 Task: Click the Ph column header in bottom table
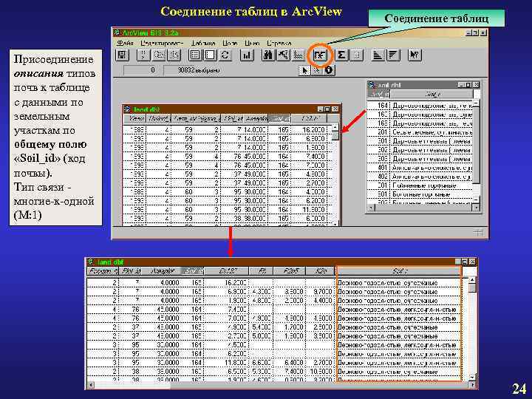point(262,271)
